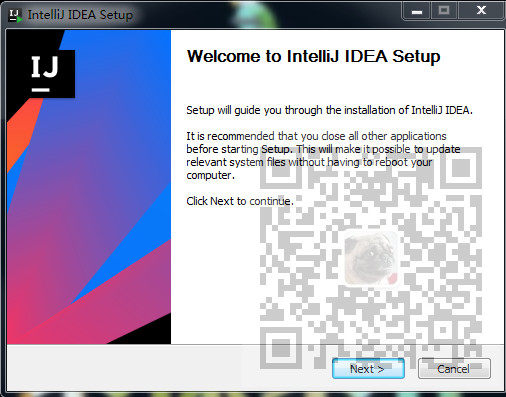Click the 'It is recommended' paragraph

[x=323, y=156]
